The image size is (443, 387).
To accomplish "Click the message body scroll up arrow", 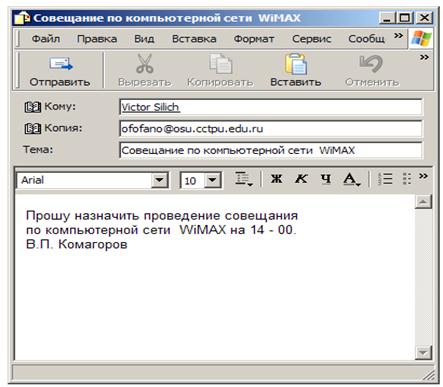I will (x=423, y=202).
